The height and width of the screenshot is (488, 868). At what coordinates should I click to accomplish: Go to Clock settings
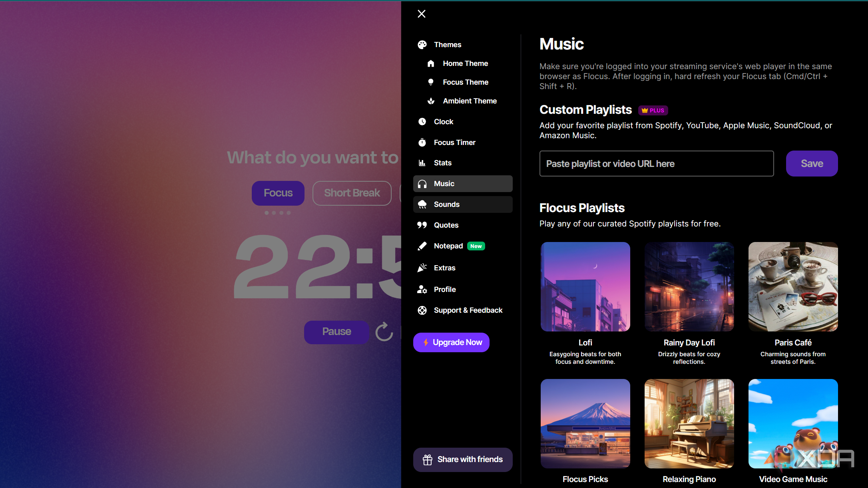tap(444, 122)
